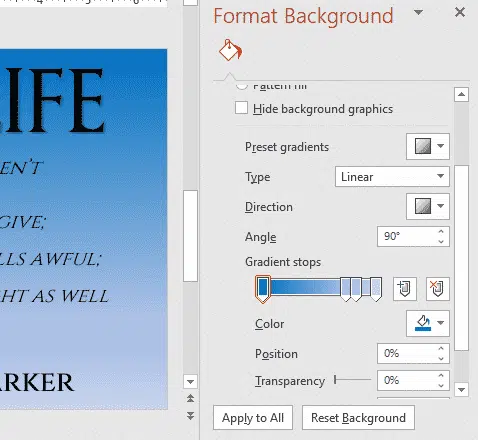The width and height of the screenshot is (478, 440).
Task: Expand the Type Linear dropdown
Action: click(392, 177)
